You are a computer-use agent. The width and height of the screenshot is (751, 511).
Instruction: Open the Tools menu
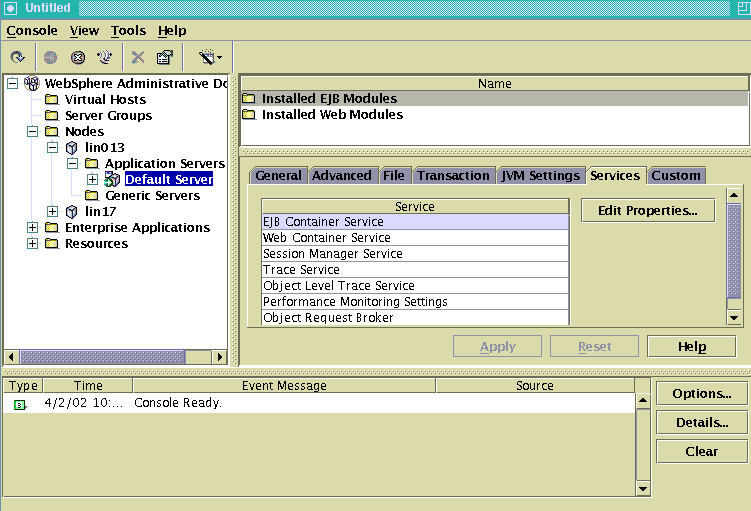pyautogui.click(x=128, y=31)
